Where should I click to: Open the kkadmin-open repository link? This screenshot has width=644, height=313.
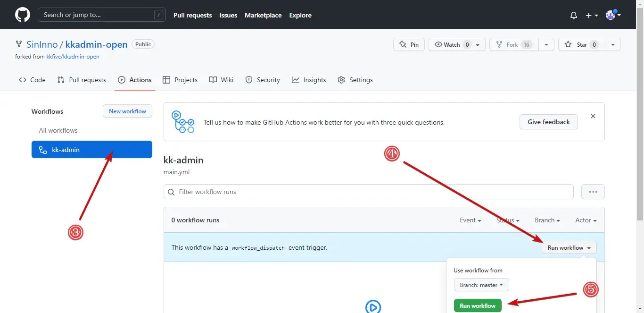(x=96, y=44)
